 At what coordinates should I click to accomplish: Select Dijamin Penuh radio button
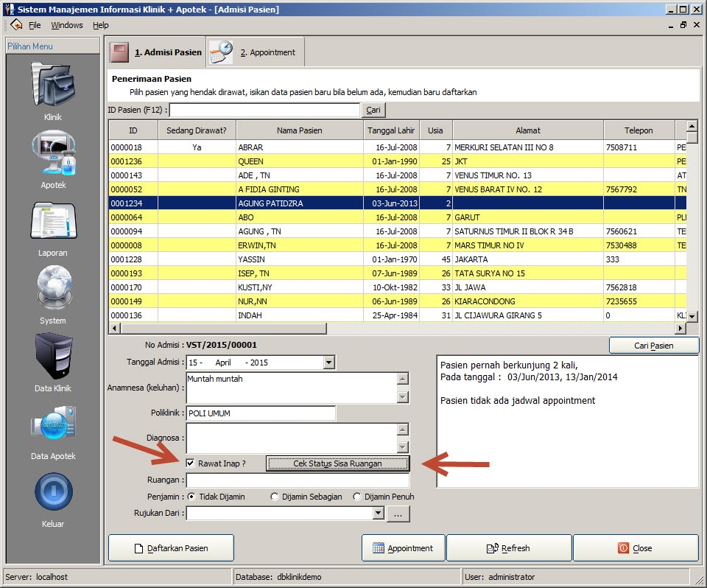356,497
